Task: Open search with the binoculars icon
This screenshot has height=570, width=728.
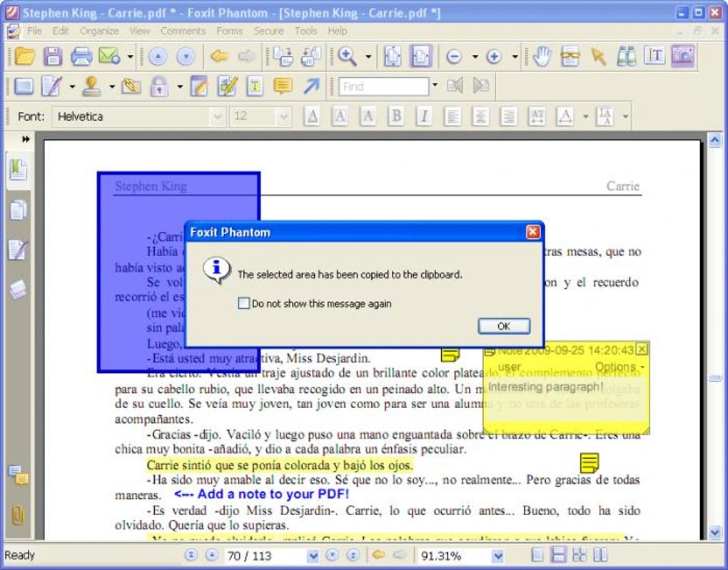Action: 627,56
